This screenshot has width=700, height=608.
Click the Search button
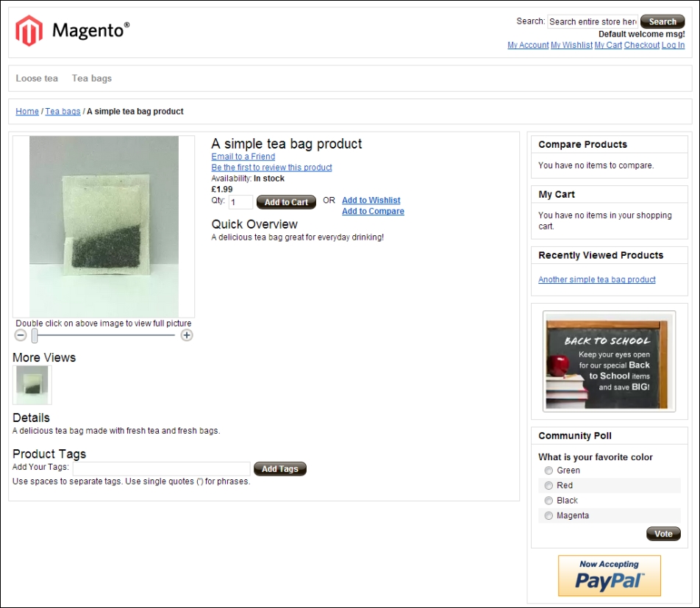[662, 21]
